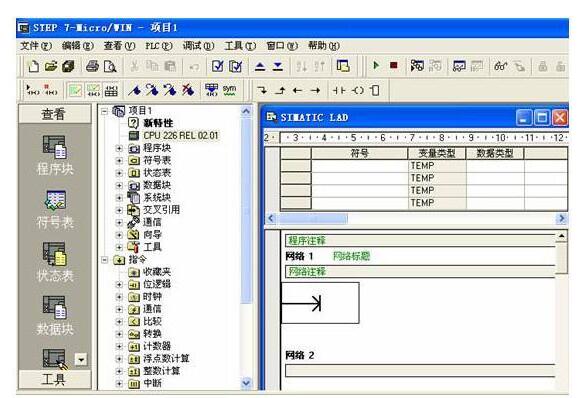The width and height of the screenshot is (577, 398).
Task: Set PLC to RUN with green play icon
Action: tap(376, 65)
